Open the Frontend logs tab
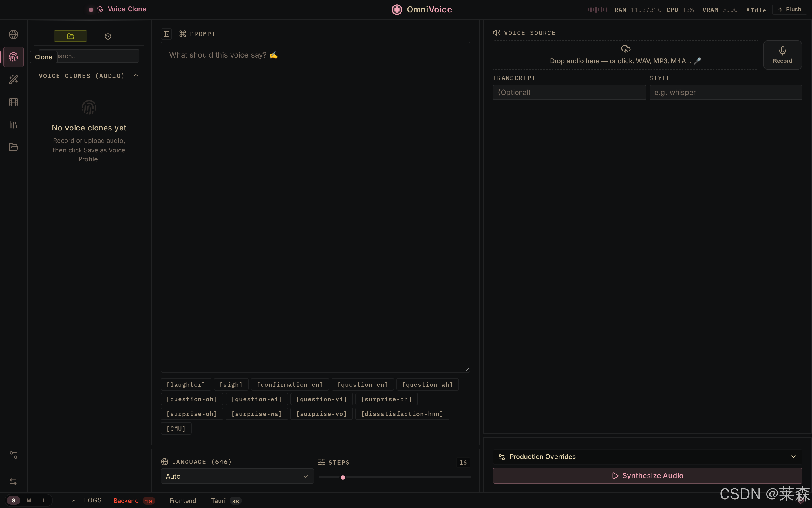The height and width of the screenshot is (508, 812). tap(183, 501)
